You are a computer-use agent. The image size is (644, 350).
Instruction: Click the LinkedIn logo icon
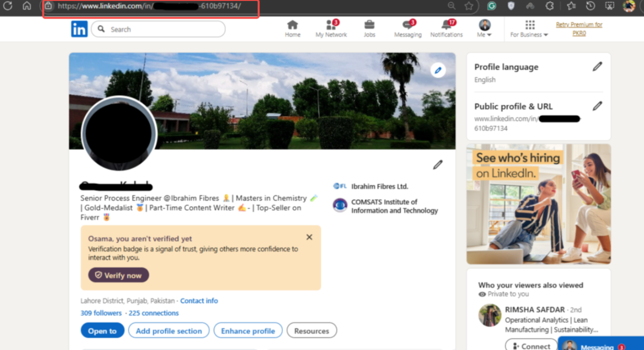[79, 29]
